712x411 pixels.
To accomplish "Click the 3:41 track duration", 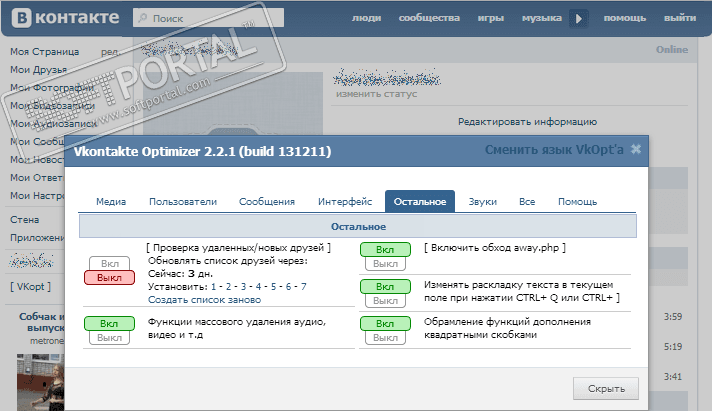I will (x=672, y=376).
